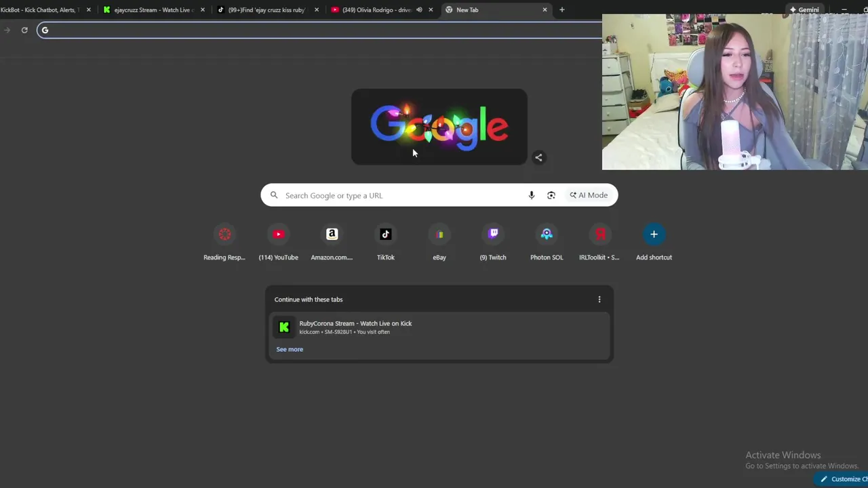Close the ejaycruzz Stream tab
The width and height of the screenshot is (868, 488).
point(202,9)
